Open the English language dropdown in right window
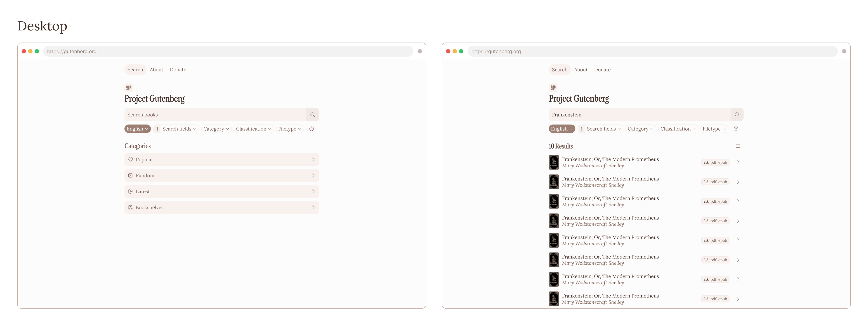868x326 pixels. [562, 129]
